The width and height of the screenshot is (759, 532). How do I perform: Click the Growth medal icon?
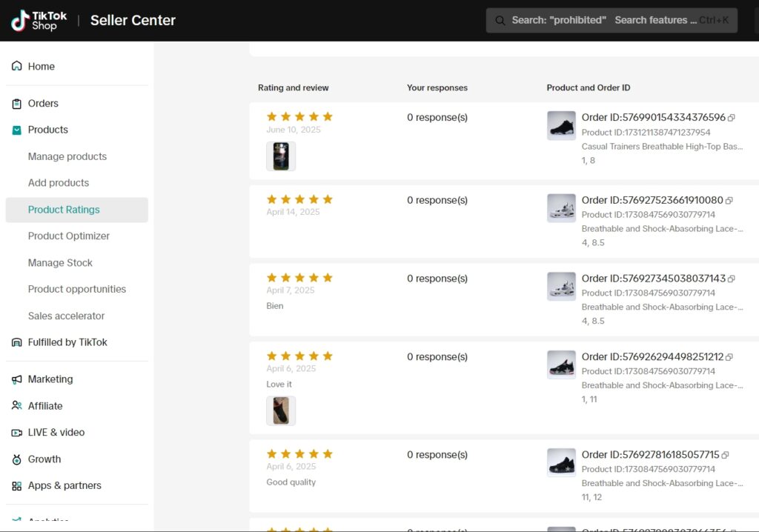pyautogui.click(x=16, y=459)
